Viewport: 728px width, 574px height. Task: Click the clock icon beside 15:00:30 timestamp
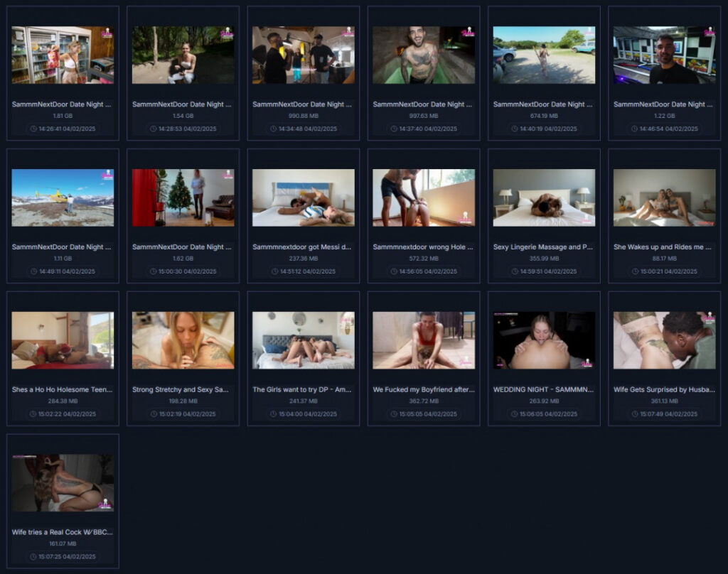pyautogui.click(x=154, y=271)
